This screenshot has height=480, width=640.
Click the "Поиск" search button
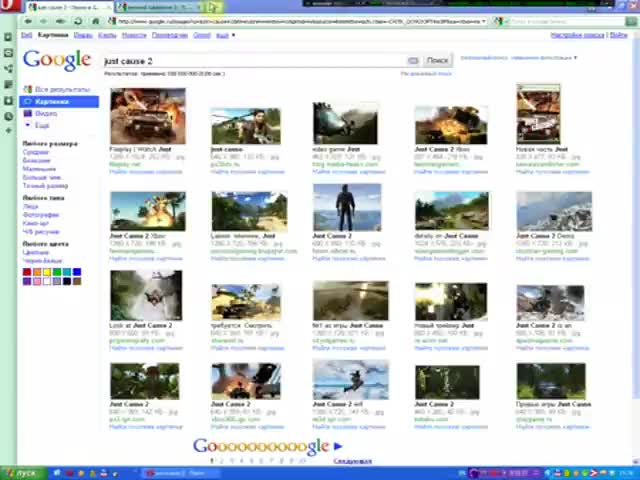pos(437,60)
